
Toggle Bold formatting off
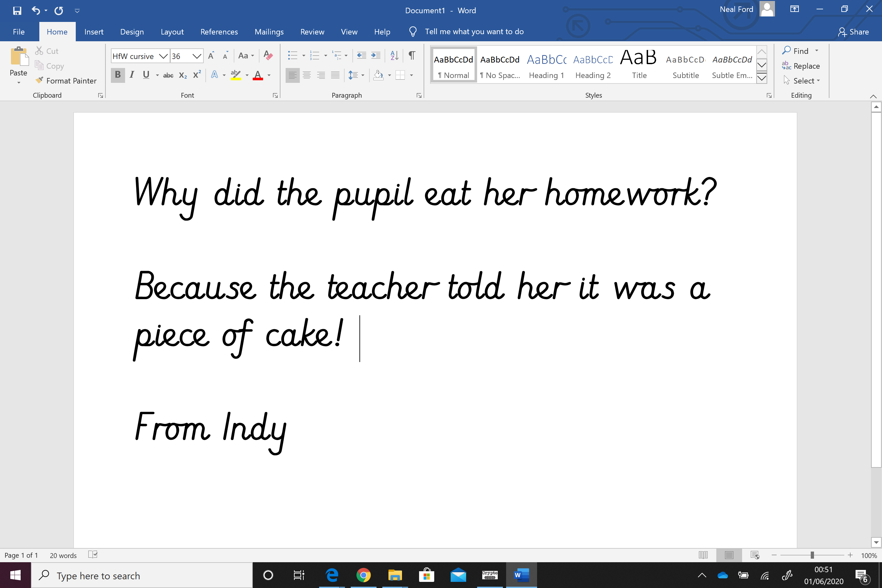pos(118,75)
